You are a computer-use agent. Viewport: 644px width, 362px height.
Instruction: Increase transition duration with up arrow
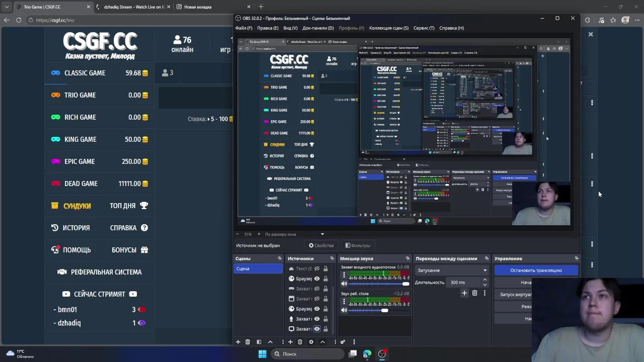pos(485,280)
